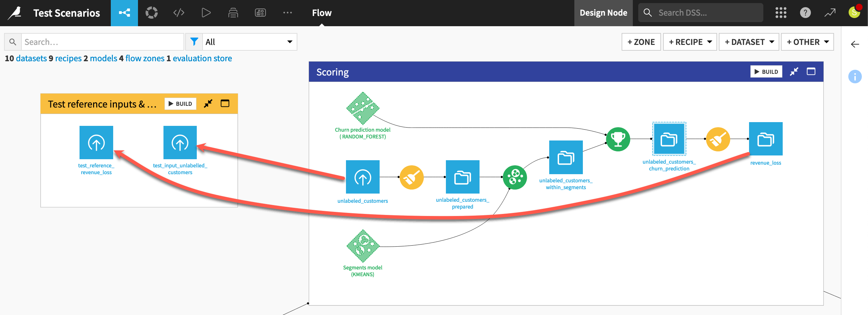Open the datasets link in summary
This screenshot has width=868, height=315.
point(31,59)
